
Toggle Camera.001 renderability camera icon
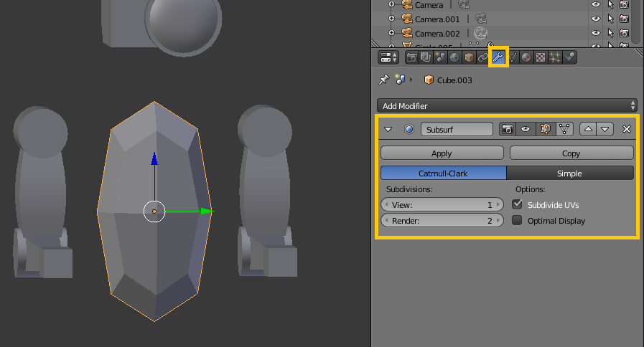click(x=625, y=19)
